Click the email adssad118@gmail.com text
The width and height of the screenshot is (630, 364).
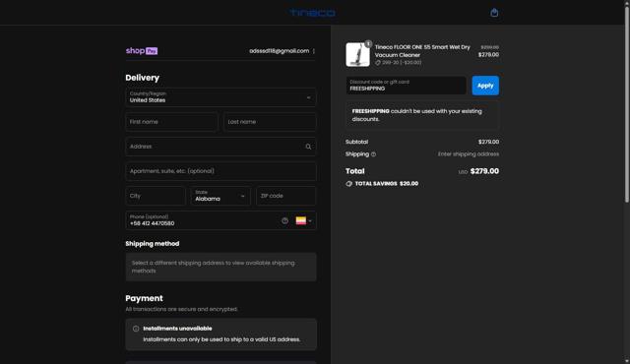279,51
